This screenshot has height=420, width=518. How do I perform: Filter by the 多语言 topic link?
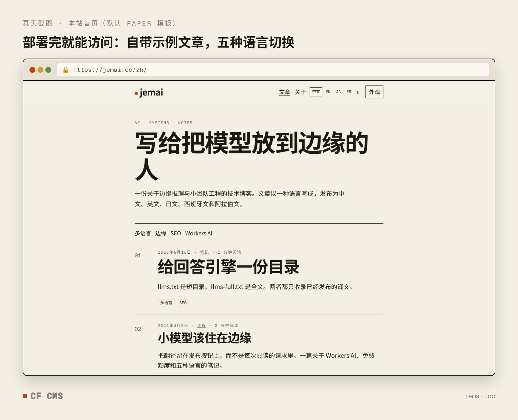(143, 234)
